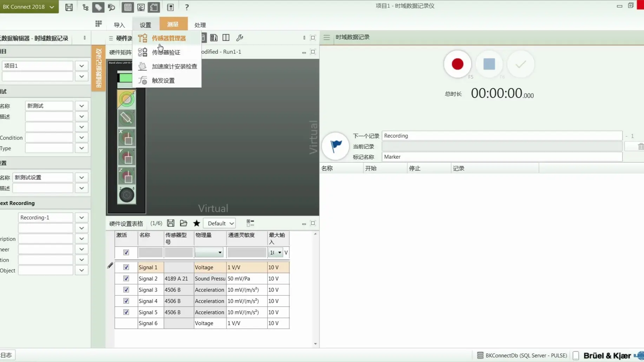Screen dimensions: 644x362
Task: Uncheck the Signal 5 activation checkbox
Action: point(126,312)
